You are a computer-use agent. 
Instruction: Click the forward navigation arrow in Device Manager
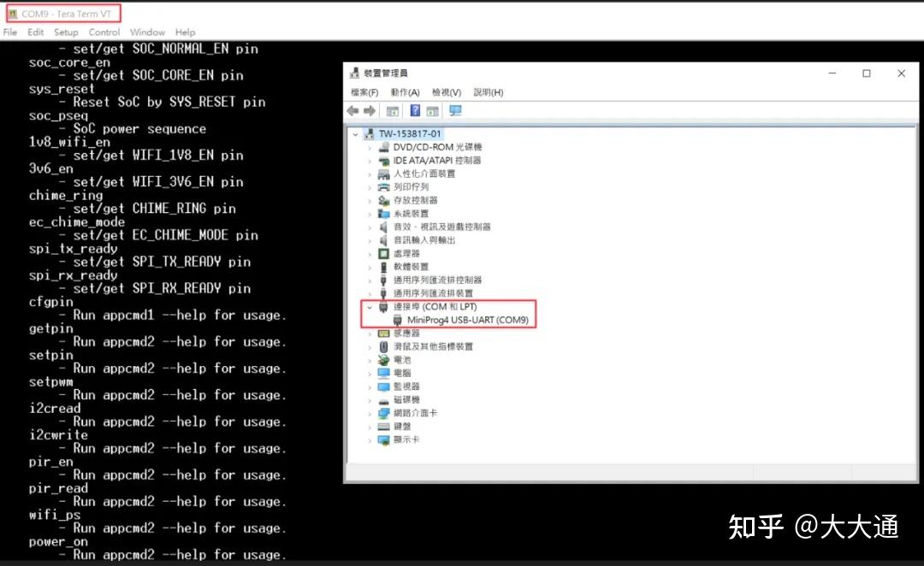(370, 110)
